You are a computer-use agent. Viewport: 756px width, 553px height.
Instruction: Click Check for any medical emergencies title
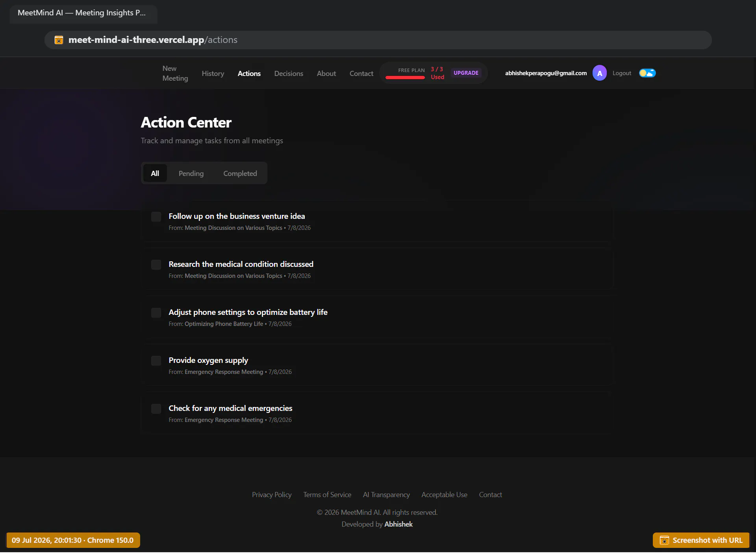point(230,408)
